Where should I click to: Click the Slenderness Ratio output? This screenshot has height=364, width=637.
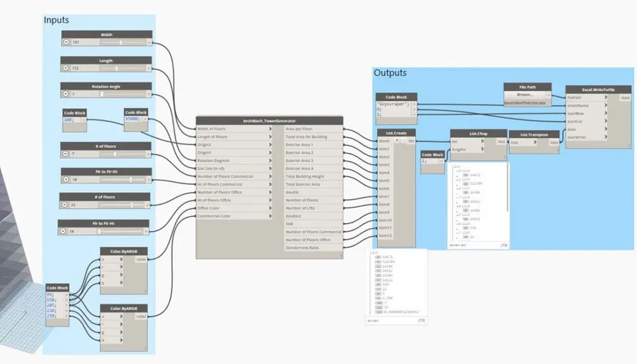(x=313, y=247)
